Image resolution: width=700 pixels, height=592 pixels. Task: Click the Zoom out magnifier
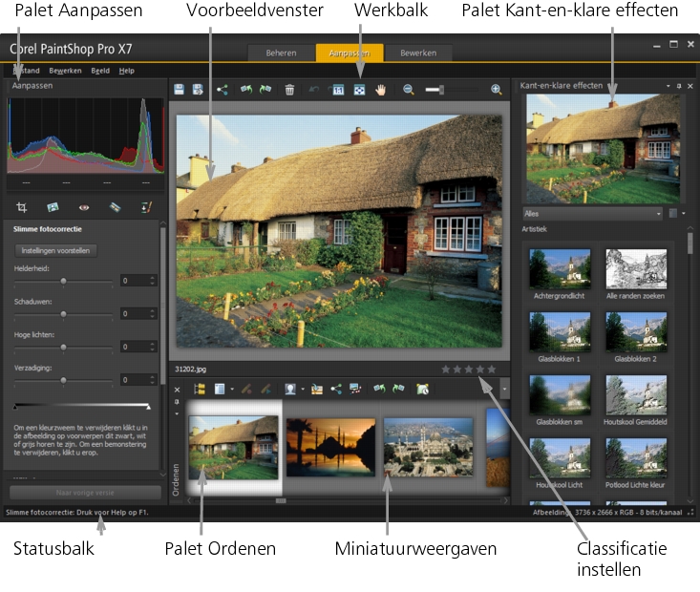(x=408, y=90)
